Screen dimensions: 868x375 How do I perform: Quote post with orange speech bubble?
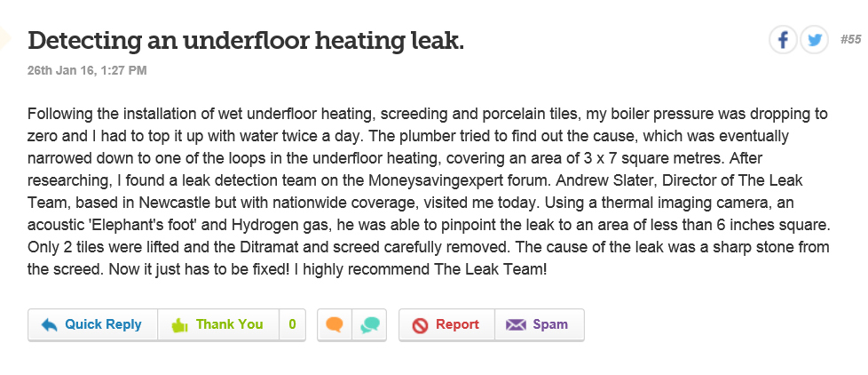click(334, 324)
